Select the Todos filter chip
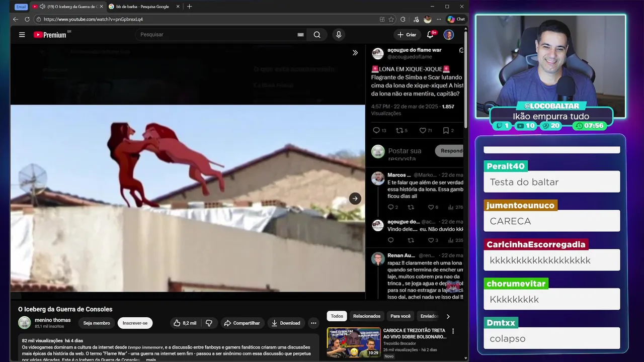644x362 pixels. [x=337, y=316]
